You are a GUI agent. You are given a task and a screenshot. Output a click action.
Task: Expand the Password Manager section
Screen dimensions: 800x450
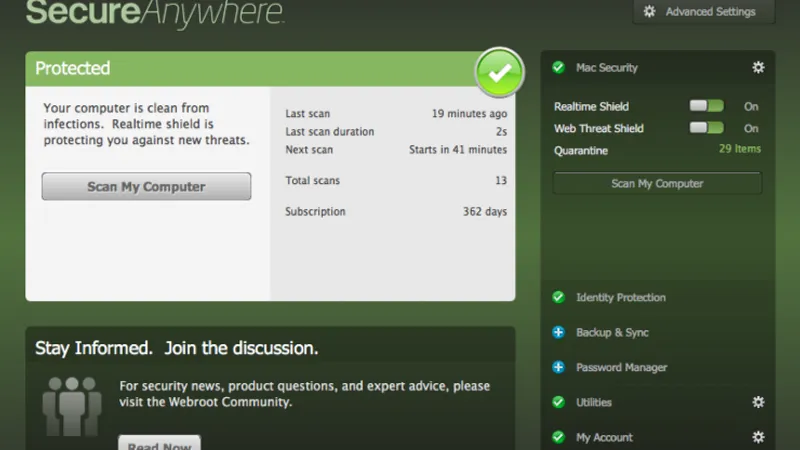pyautogui.click(x=621, y=367)
